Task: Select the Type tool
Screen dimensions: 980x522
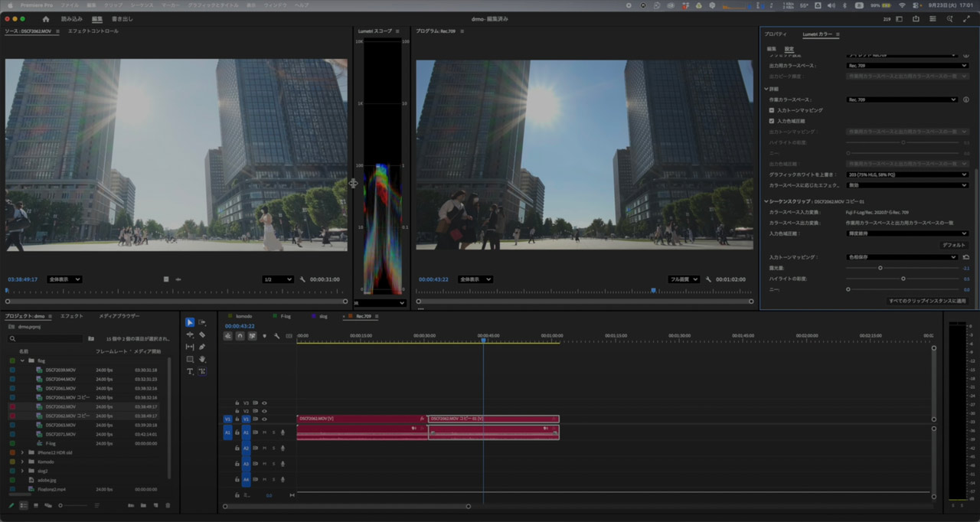Action: tap(190, 371)
